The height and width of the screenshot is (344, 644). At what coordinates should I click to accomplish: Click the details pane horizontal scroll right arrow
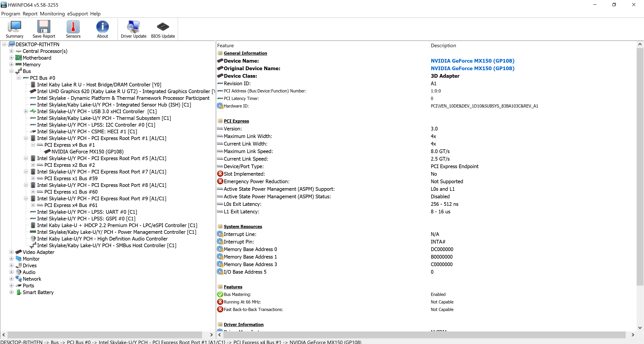pos(633,335)
